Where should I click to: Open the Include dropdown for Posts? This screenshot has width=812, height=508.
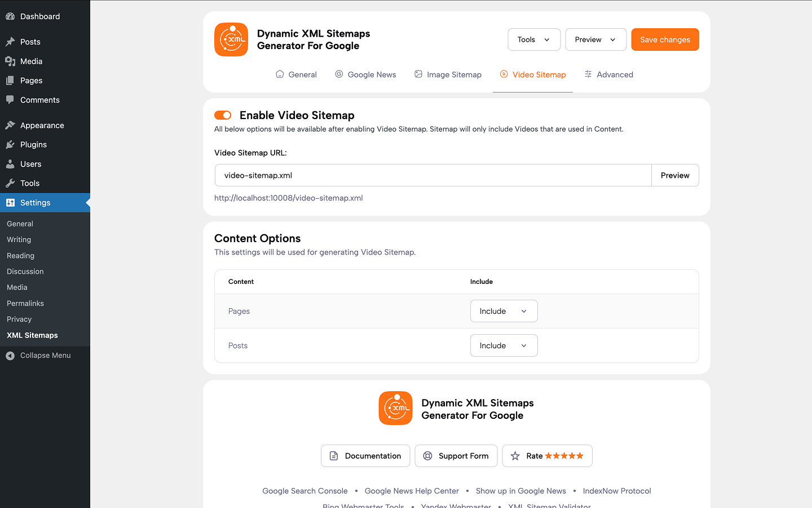click(x=504, y=345)
